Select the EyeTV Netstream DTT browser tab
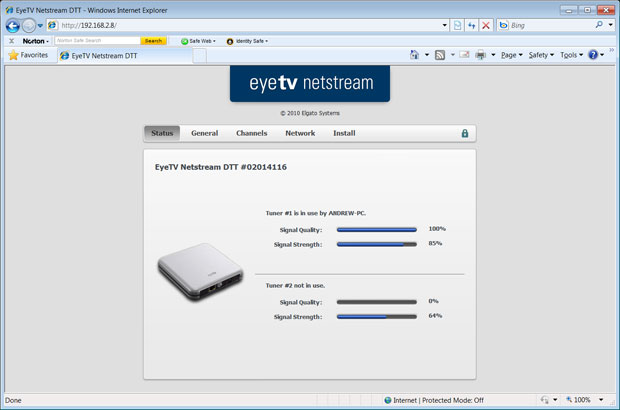Viewport: 620px width, 410px height. click(124, 56)
